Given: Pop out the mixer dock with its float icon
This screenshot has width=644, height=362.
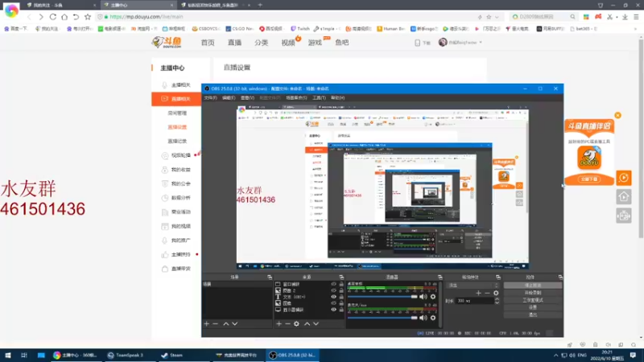Looking at the screenshot, I should 440,278.
